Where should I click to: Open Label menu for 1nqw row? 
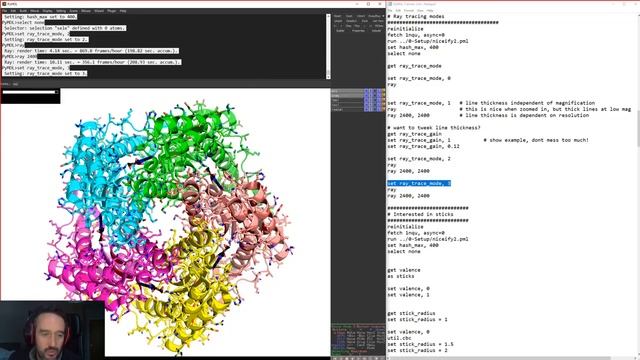(x=379, y=96)
